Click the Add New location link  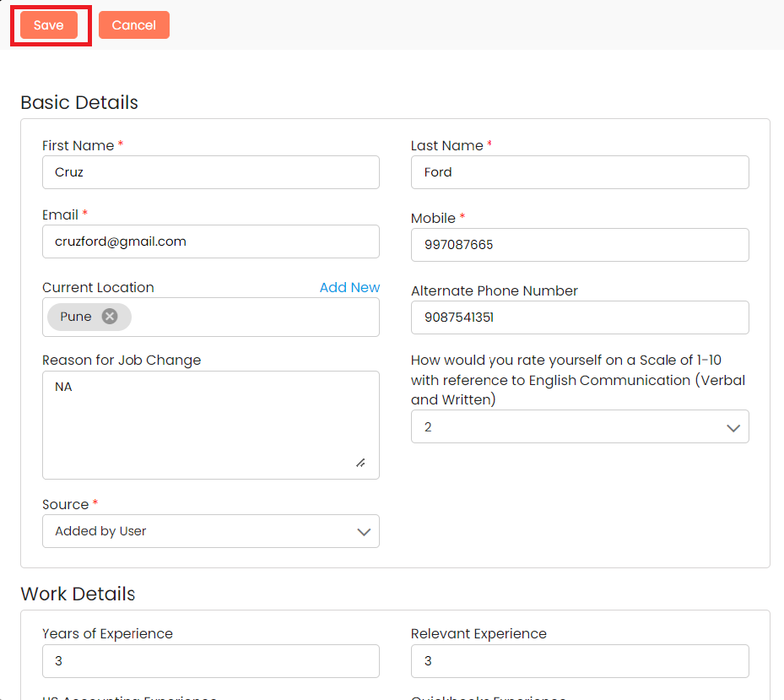[349, 287]
